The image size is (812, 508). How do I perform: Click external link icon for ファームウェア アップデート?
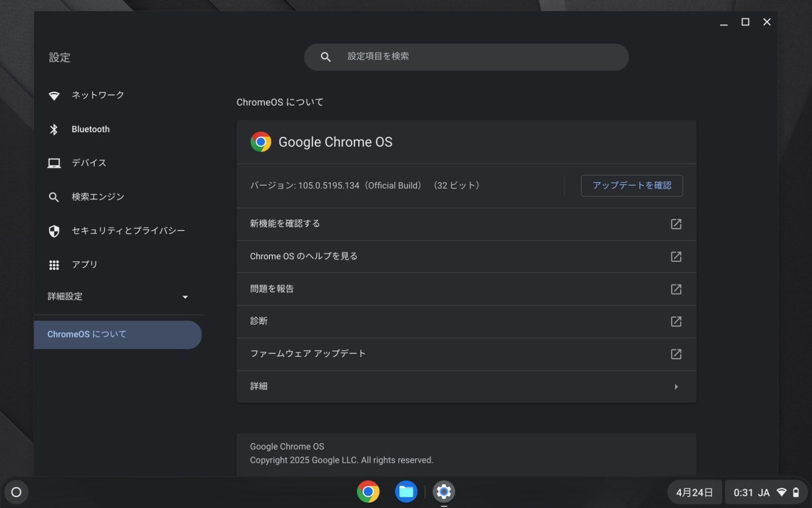tap(676, 354)
